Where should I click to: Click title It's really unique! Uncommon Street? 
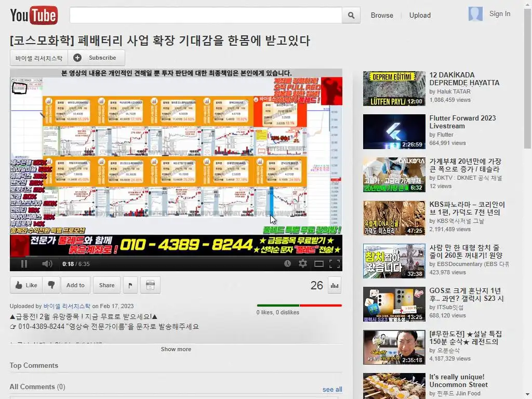458,380
